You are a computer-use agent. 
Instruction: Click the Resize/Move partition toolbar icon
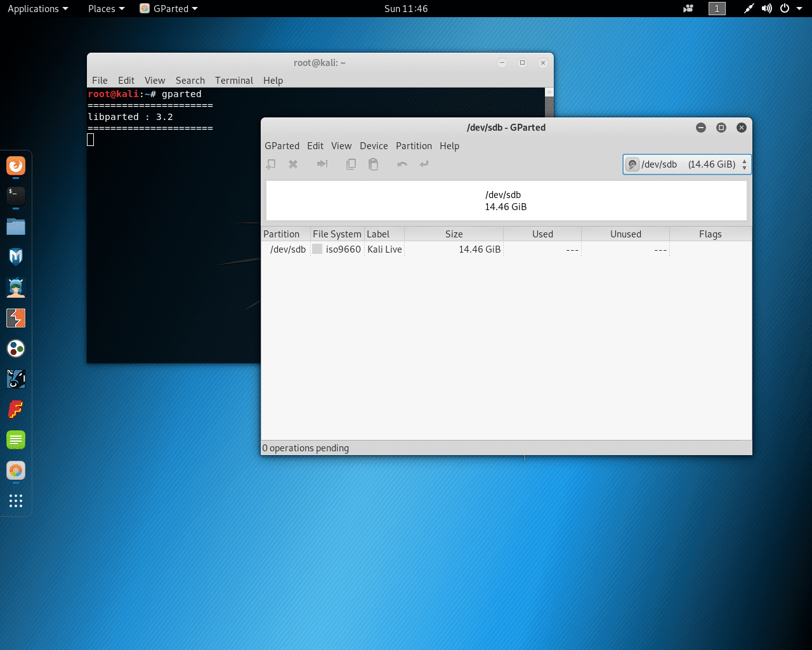(x=322, y=164)
